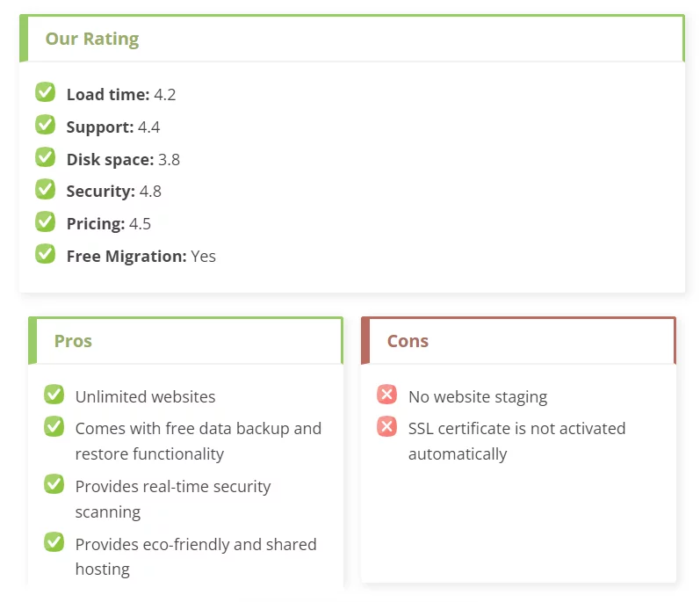Click the green check beside Security rating
The height and width of the screenshot is (602, 700).
point(45,189)
